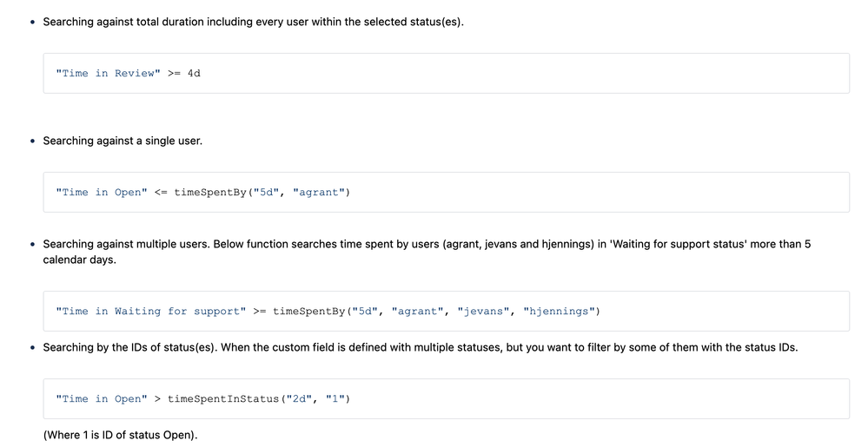The height and width of the screenshot is (447, 868).
Task: Click the '(Where 1 is ID of status Open)' note
Action: [120, 434]
